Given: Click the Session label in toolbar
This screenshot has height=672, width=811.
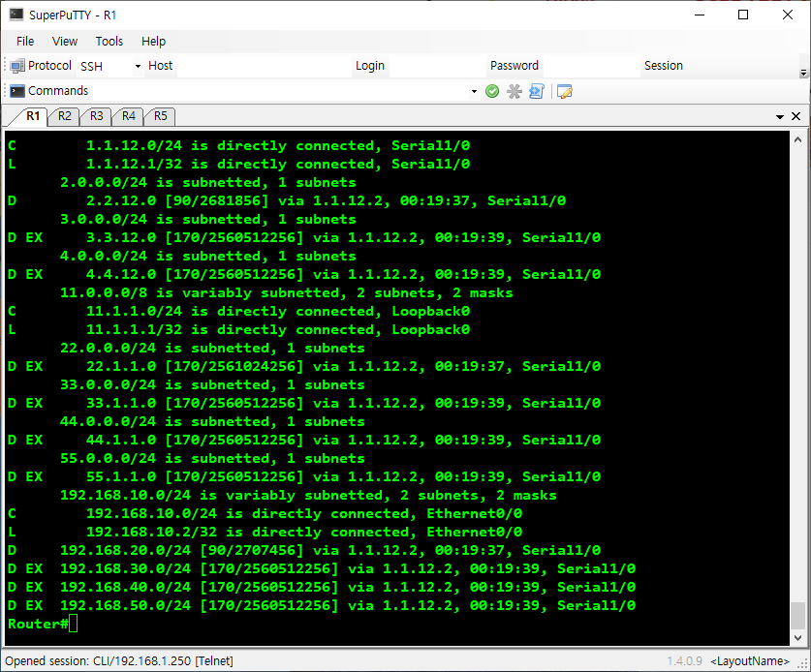Looking at the screenshot, I should (x=663, y=66).
